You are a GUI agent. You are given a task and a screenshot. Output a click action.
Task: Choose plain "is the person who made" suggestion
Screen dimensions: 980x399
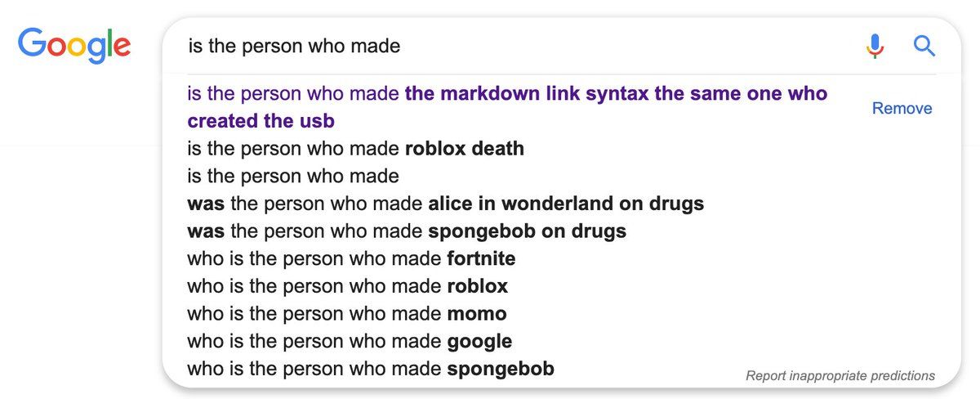[x=293, y=176]
